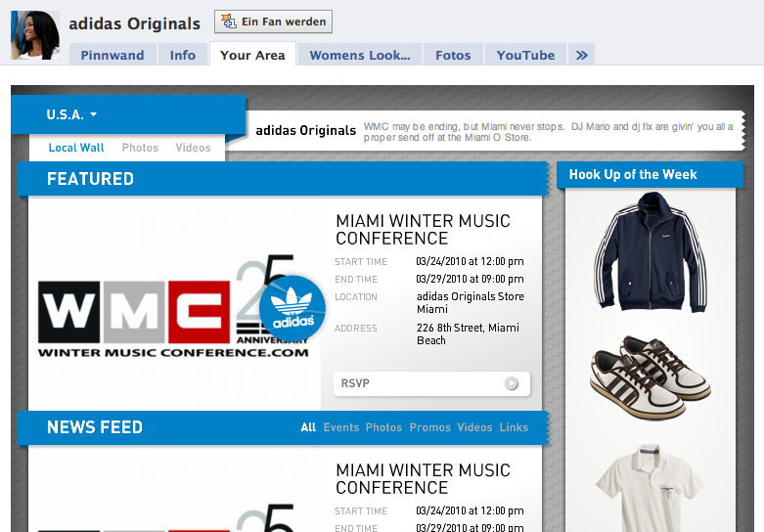This screenshot has height=532, width=764.
Task: Select the Your Area tab
Action: point(252,55)
